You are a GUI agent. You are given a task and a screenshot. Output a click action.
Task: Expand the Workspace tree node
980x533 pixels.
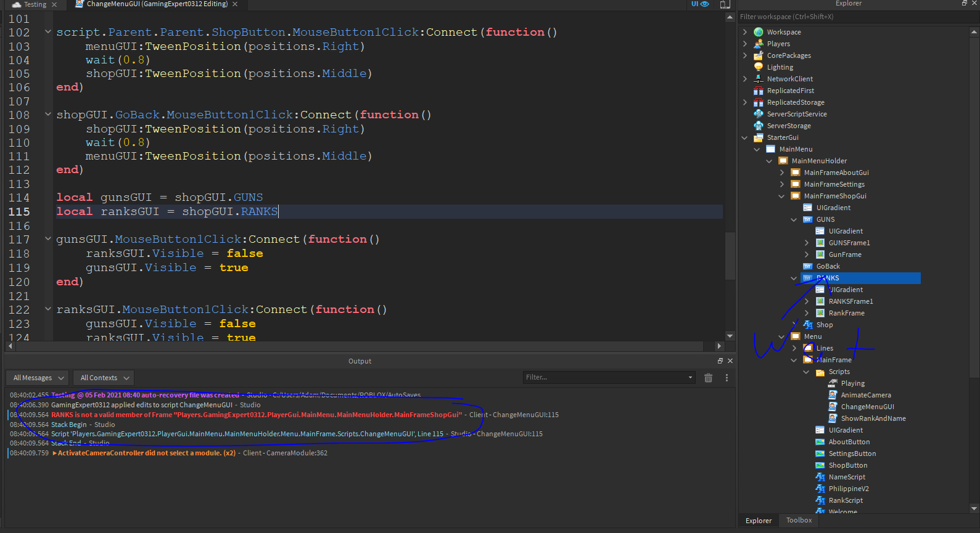point(745,32)
